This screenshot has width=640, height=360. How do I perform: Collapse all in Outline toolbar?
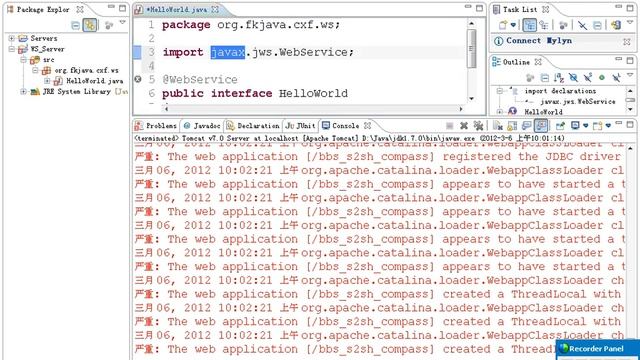click(x=544, y=78)
